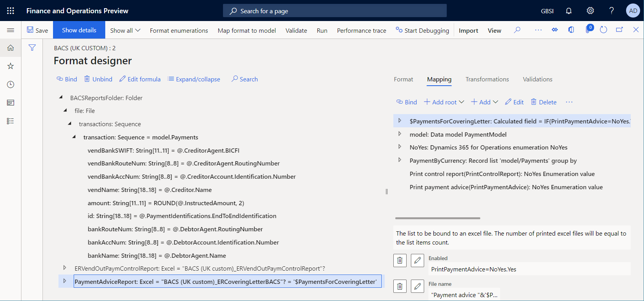Collapse transaction: Sequence = model.Payments node
Image resolution: width=644 pixels, height=301 pixels.
tap(74, 137)
